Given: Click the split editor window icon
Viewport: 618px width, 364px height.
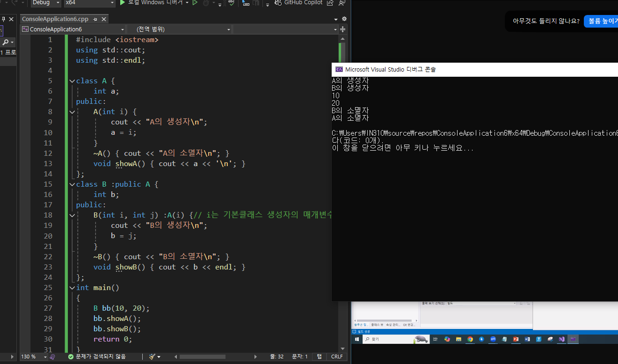Looking at the screenshot, I should (343, 29).
